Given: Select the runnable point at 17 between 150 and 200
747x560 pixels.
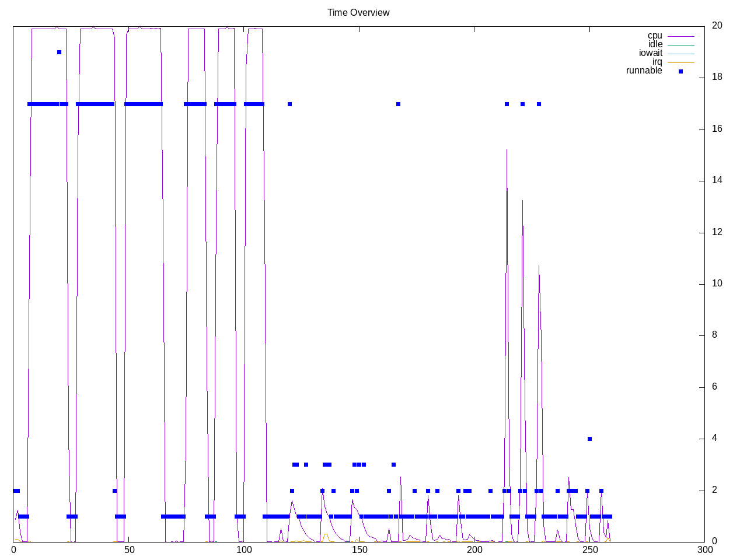Looking at the screenshot, I should 398,104.
